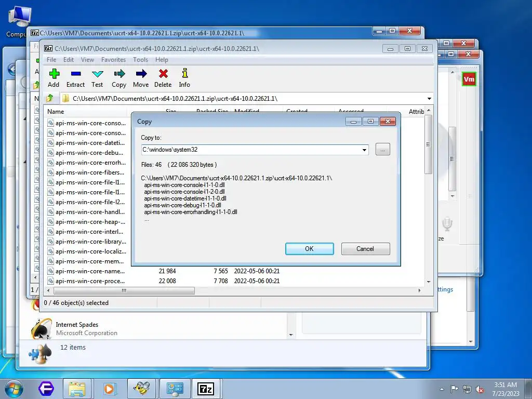
Task: Click horizontal scrollbar right arrow
Action: tap(420, 290)
